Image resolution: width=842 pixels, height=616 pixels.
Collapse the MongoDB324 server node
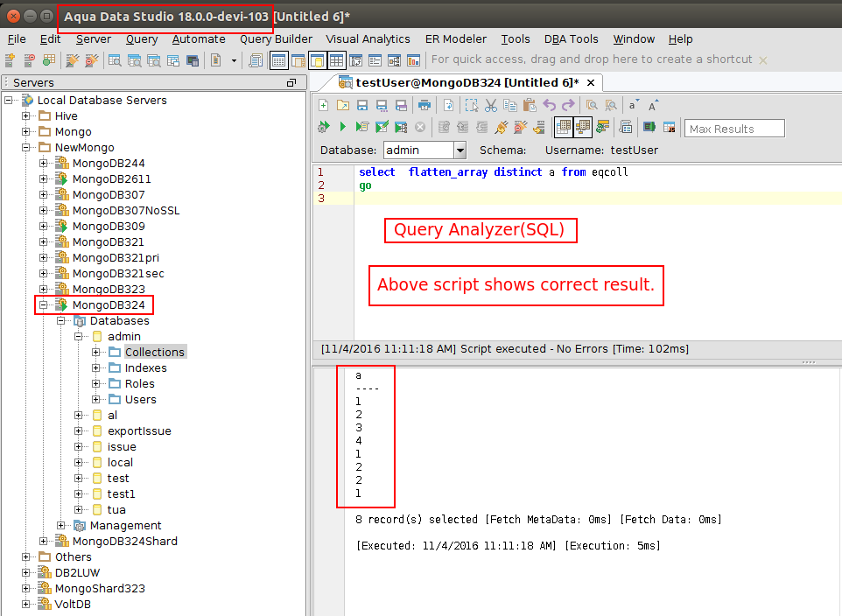(x=44, y=305)
